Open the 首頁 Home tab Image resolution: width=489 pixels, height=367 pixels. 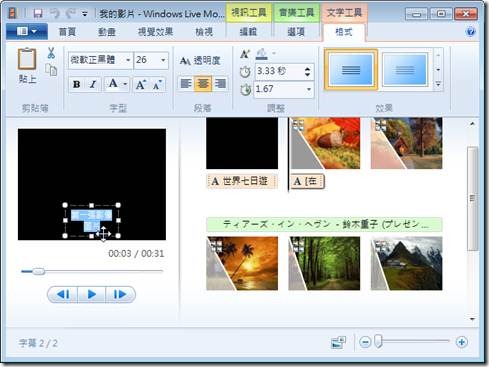coord(67,32)
